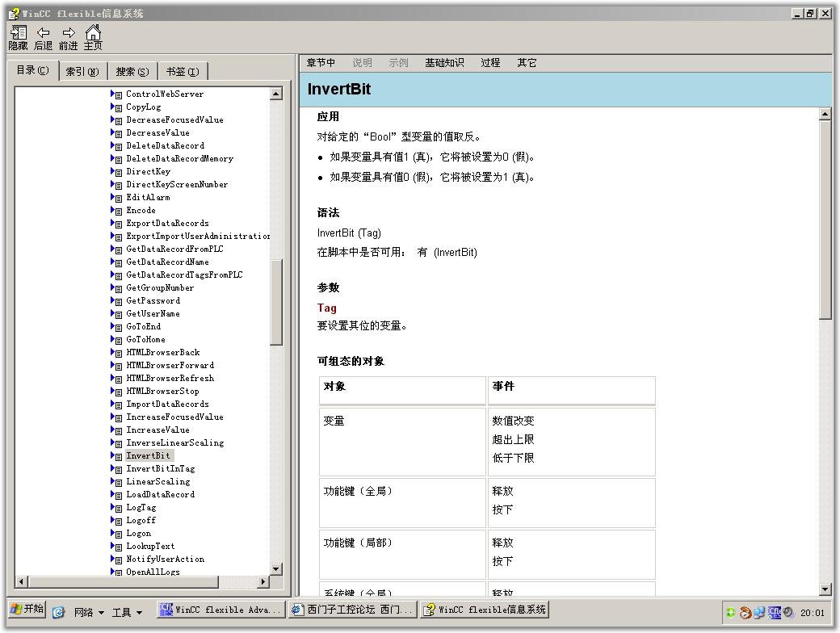Open the 网络 dropdown in the taskbar
Screen dimensions: 840x633
tap(88, 613)
